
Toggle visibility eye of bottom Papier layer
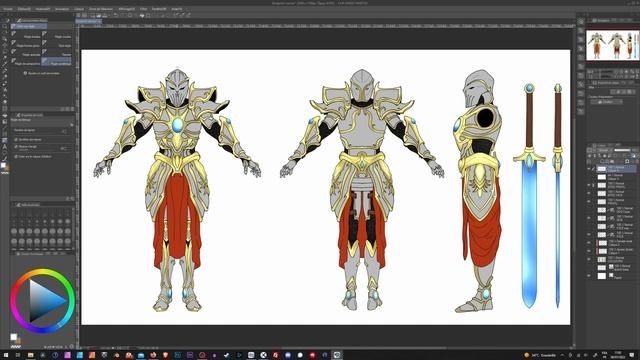point(589,276)
